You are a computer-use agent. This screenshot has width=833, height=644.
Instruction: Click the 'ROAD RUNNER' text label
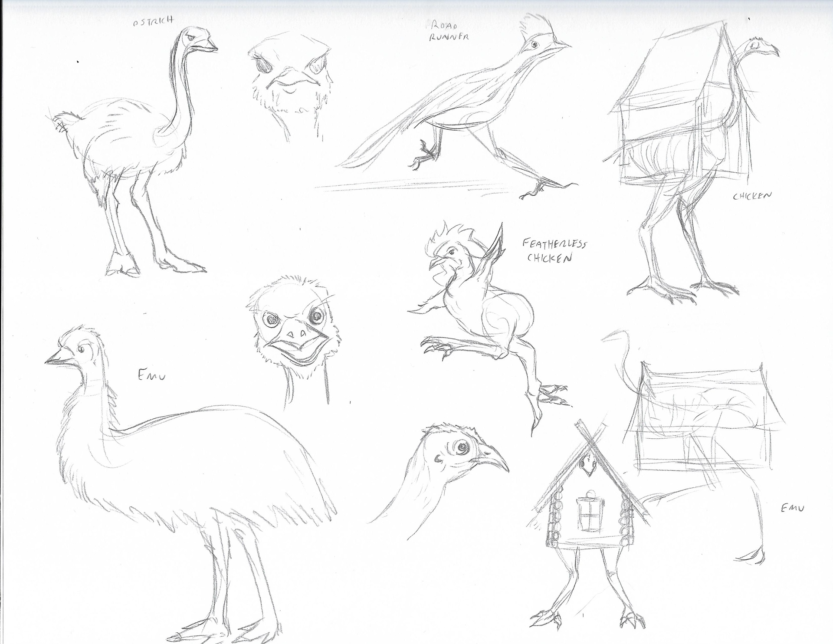(x=449, y=31)
